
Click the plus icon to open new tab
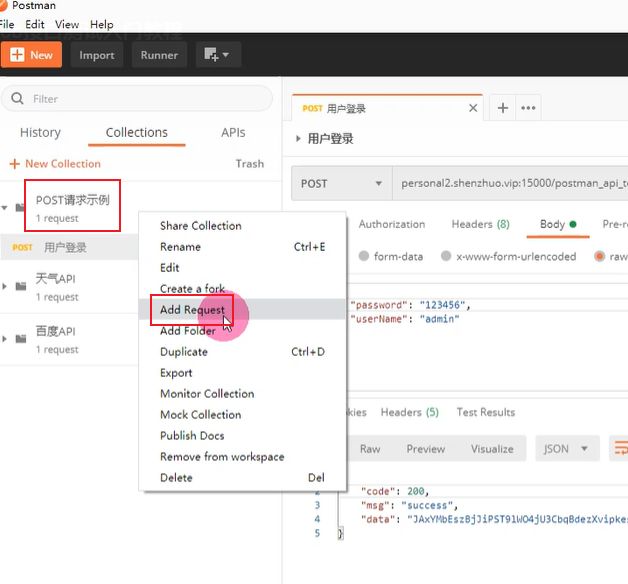(x=502, y=108)
